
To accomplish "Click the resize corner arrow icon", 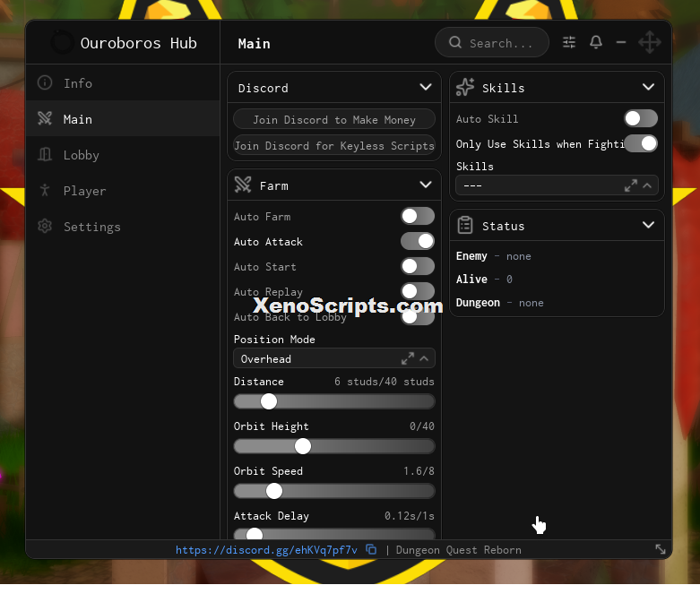I will coord(661,549).
